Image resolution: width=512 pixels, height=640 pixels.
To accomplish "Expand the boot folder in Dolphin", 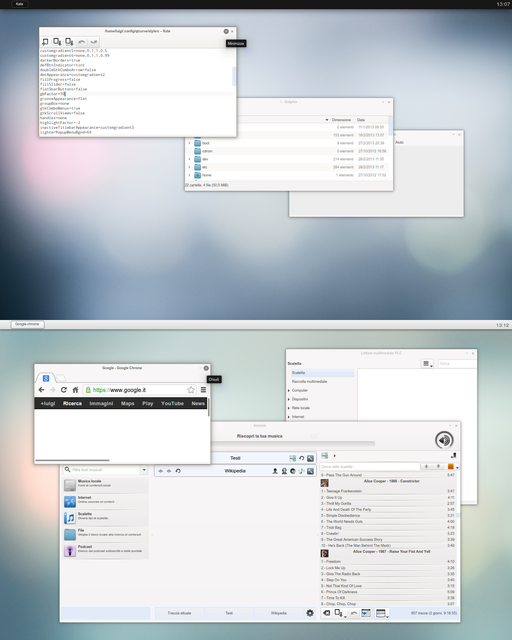I will (189, 143).
